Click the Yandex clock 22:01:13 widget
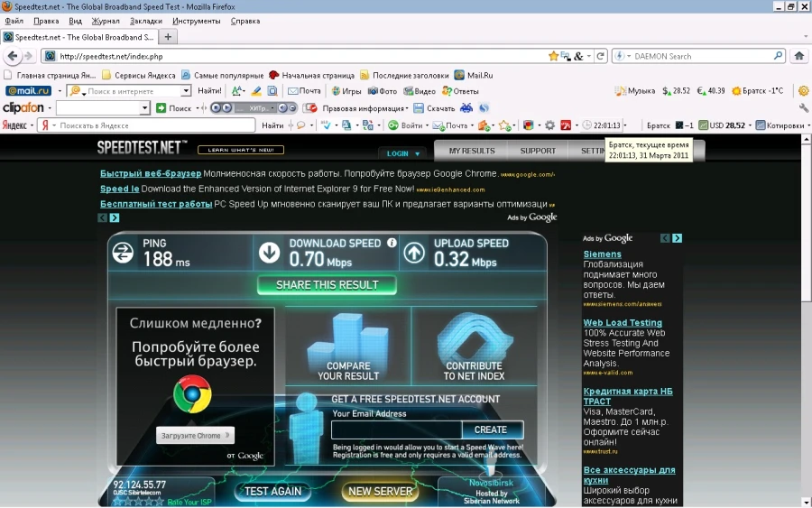812x508 pixels. pos(601,125)
